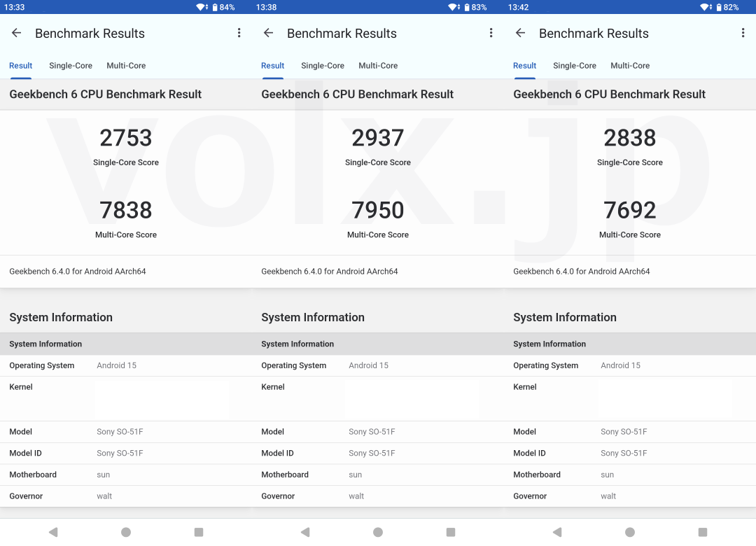Tap the Governor value walt on the 13:42 screen
The width and height of the screenshot is (756, 546).
click(x=608, y=496)
